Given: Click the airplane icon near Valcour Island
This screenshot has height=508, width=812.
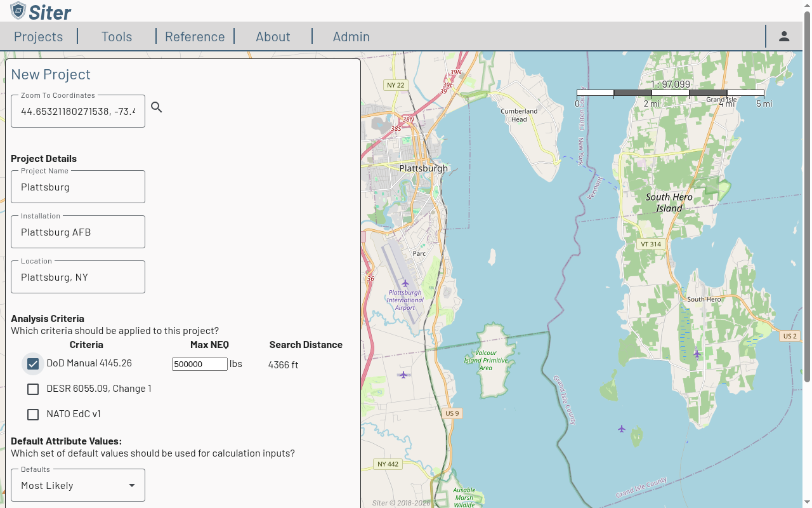Looking at the screenshot, I should pos(403,375).
